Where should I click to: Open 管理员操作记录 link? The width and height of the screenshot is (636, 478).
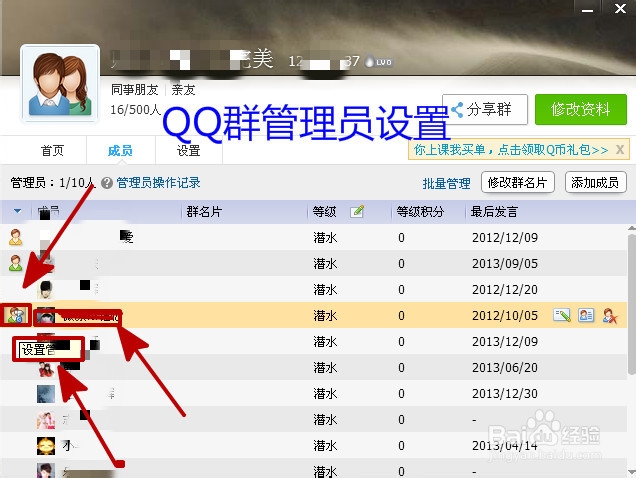pyautogui.click(x=159, y=183)
